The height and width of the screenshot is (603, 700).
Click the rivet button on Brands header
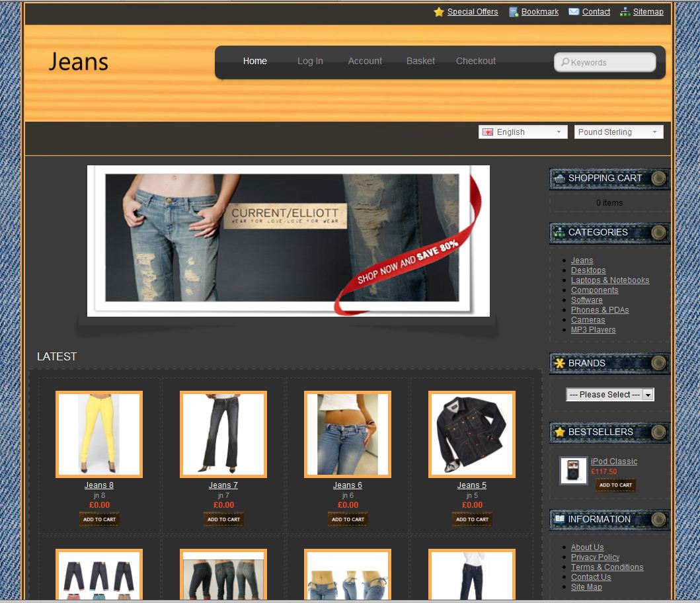658,363
